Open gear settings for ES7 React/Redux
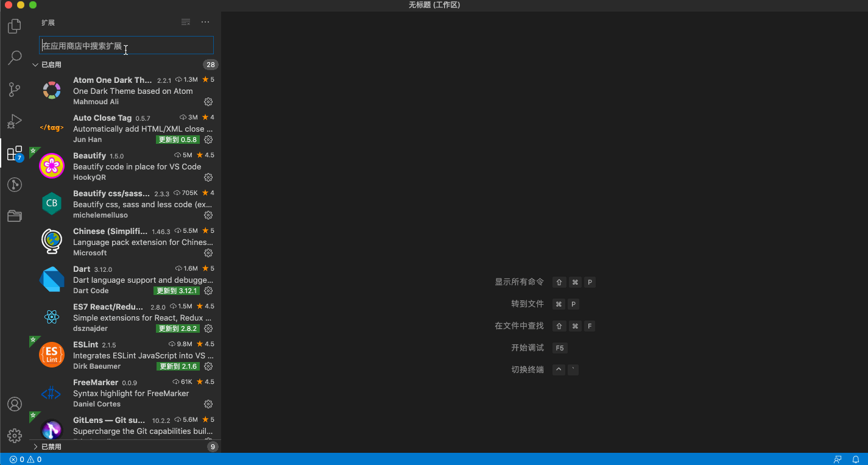The image size is (868, 465). click(208, 328)
